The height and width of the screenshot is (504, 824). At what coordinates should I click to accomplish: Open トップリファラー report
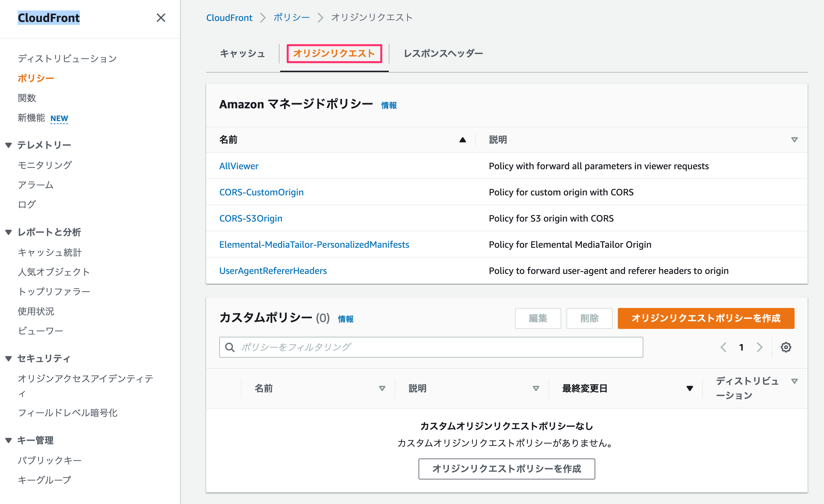coord(54,292)
